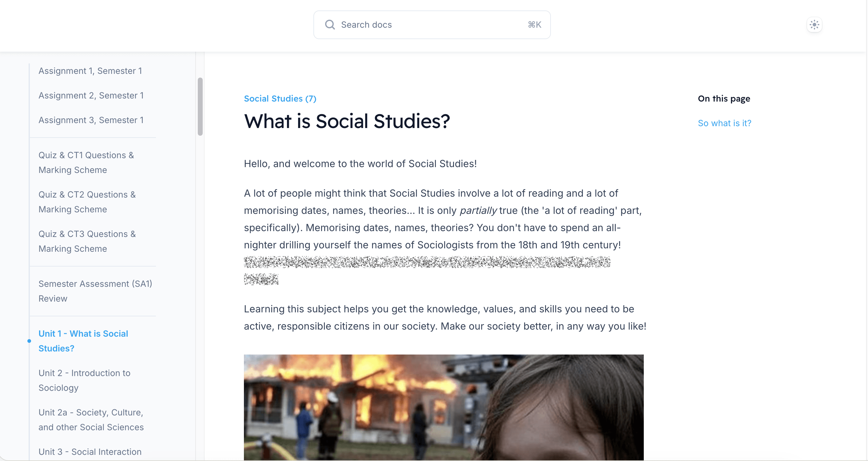Viewport: 868px width, 461px height.
Task: Jump to 'So what is it?' section
Action: point(724,123)
